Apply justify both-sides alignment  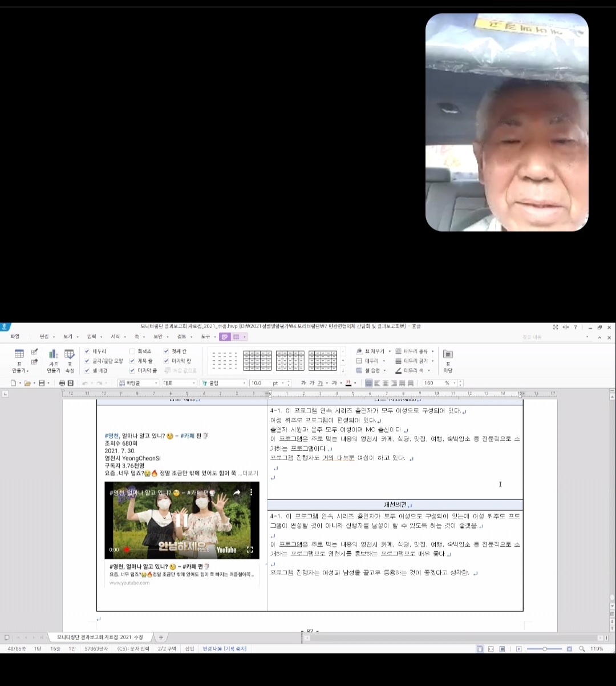tap(369, 383)
